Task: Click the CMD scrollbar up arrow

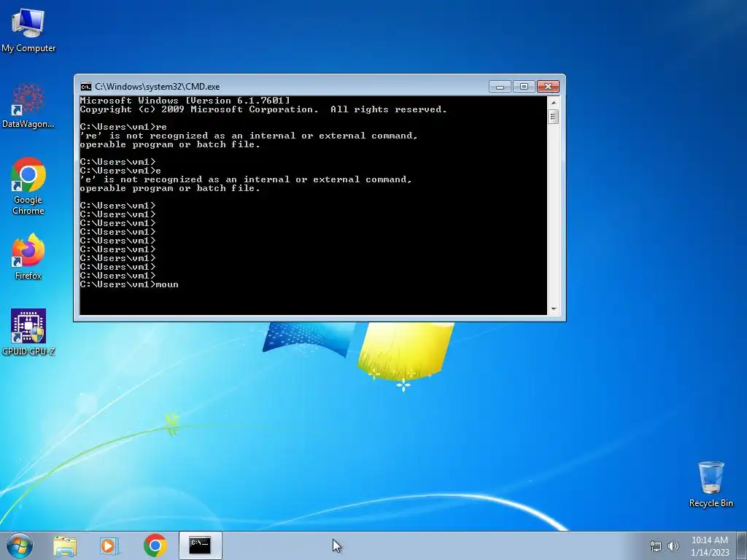Action: point(553,102)
